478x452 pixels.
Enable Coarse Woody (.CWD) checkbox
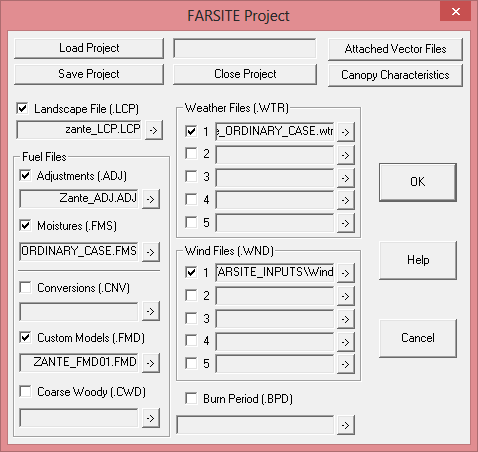[25, 391]
